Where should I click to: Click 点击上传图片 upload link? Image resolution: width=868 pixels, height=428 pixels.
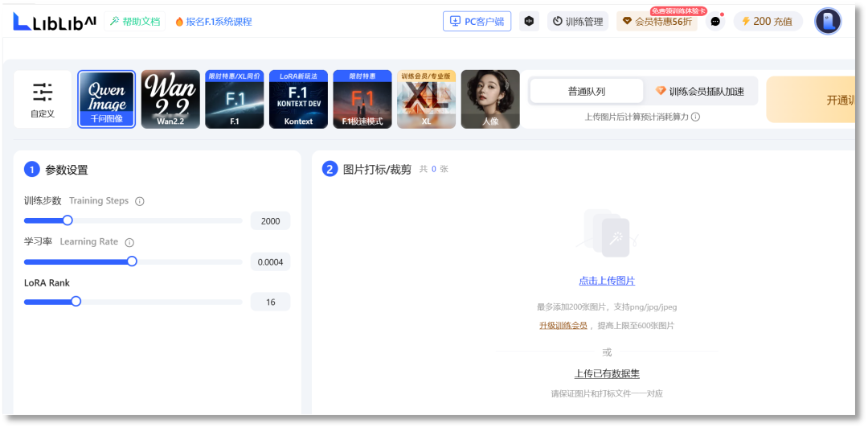coord(607,281)
